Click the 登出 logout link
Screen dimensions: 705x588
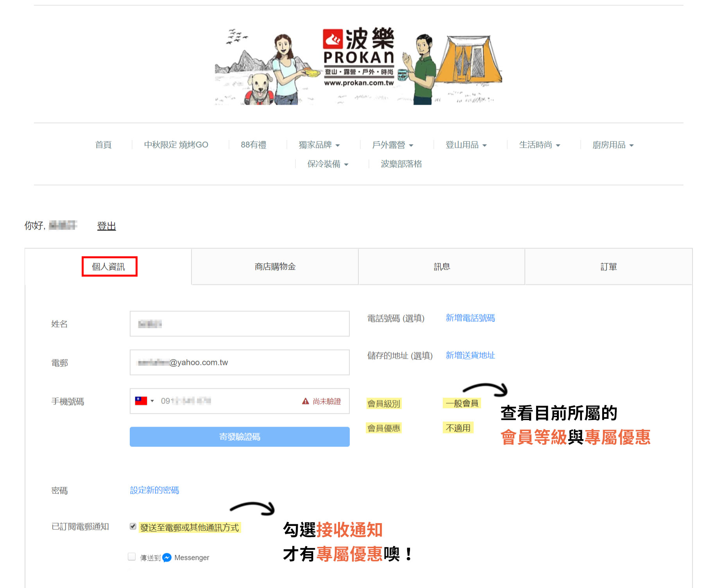106,226
